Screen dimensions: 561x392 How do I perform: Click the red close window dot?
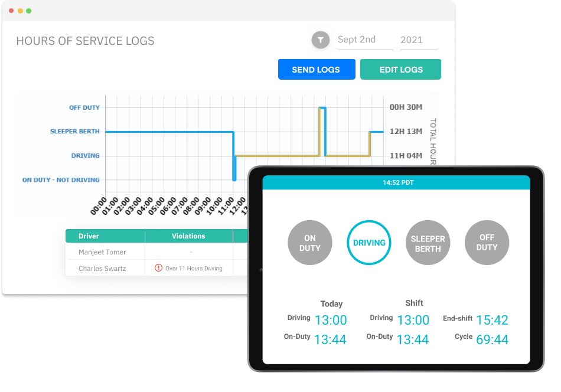(11, 11)
